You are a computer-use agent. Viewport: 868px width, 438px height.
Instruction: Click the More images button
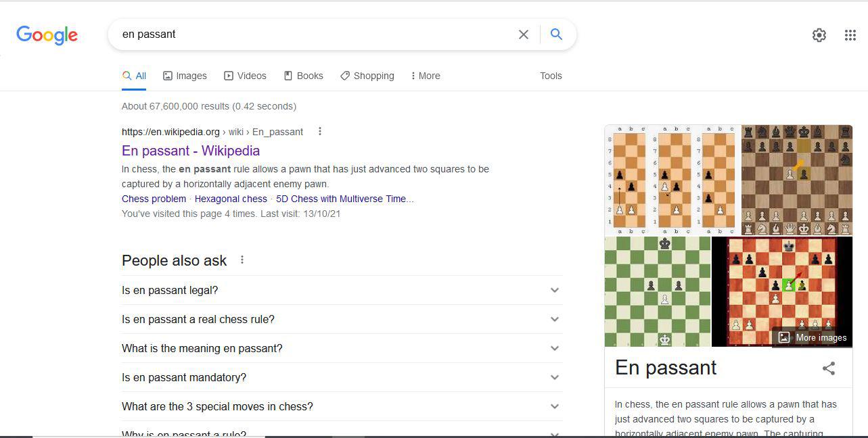coord(813,337)
